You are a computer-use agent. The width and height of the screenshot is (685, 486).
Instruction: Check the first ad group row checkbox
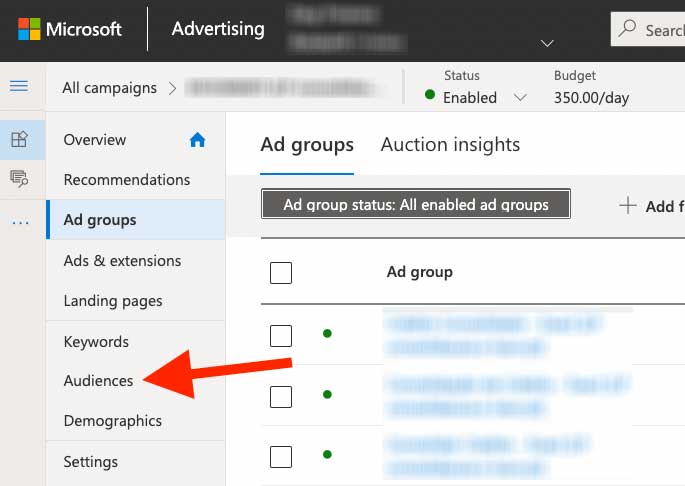point(281,336)
